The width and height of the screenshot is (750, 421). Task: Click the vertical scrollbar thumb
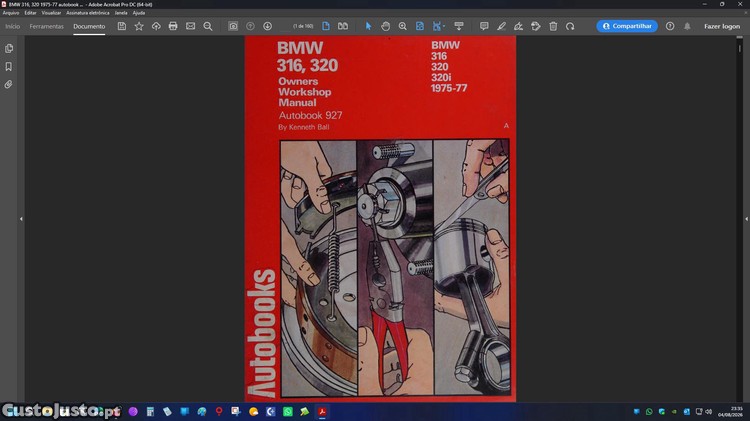pos(739,48)
